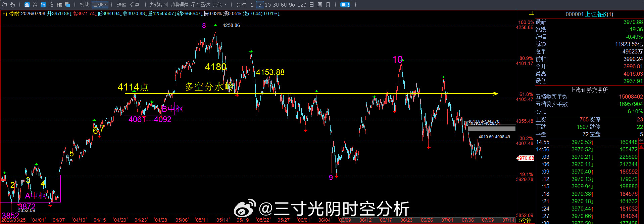
Task: Click the 5分钟 period label
Action: (525, 220)
